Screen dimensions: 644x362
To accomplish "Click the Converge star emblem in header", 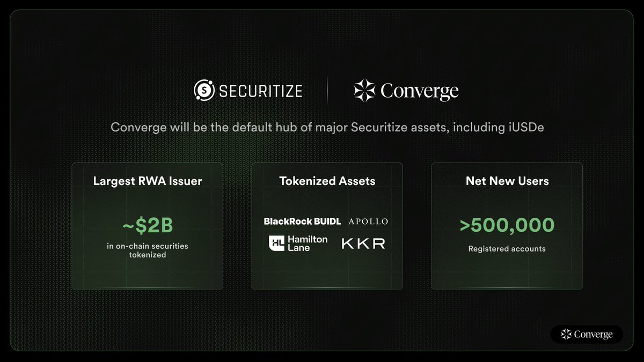I will 364,90.
